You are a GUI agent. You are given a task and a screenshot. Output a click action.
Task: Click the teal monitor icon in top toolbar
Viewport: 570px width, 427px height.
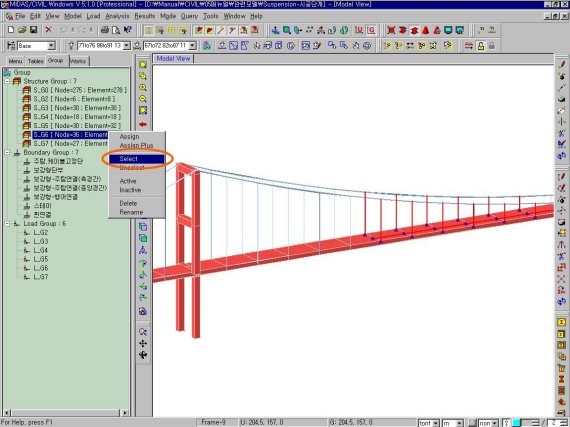[448, 30]
